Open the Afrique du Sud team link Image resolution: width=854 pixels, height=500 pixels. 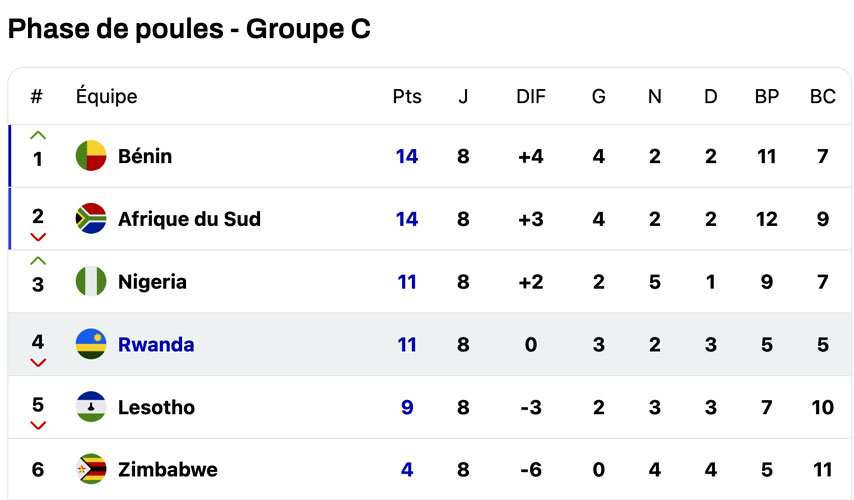point(189,219)
